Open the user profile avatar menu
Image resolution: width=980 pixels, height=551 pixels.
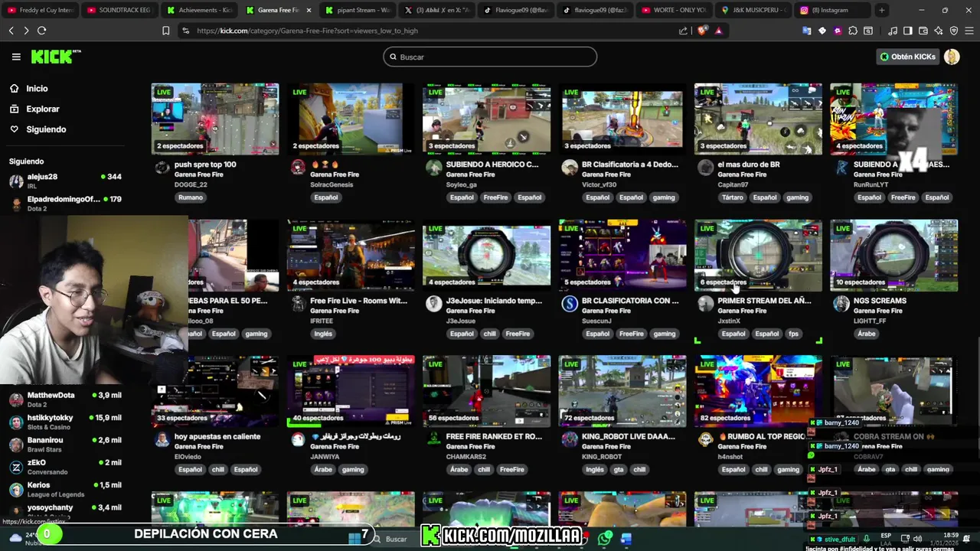point(952,57)
